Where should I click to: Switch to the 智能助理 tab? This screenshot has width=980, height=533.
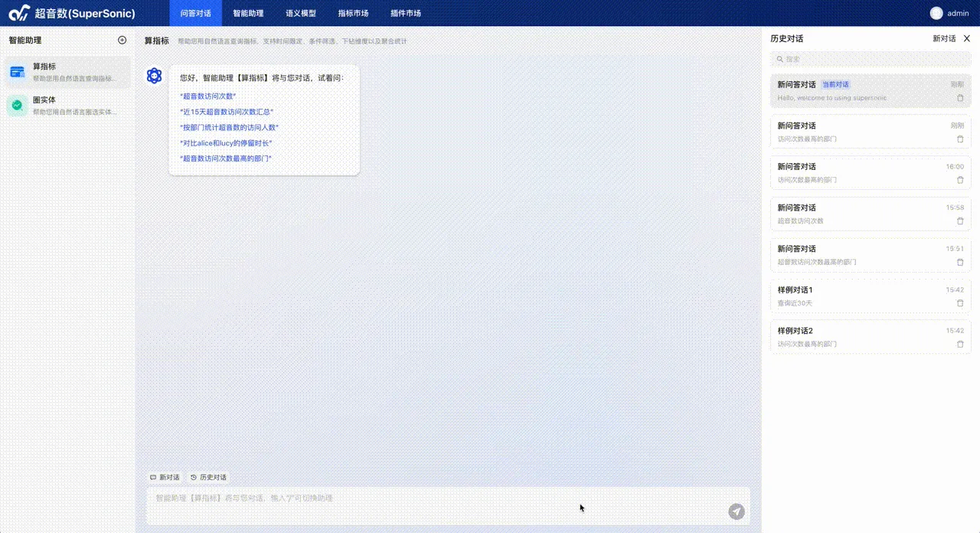(248, 13)
